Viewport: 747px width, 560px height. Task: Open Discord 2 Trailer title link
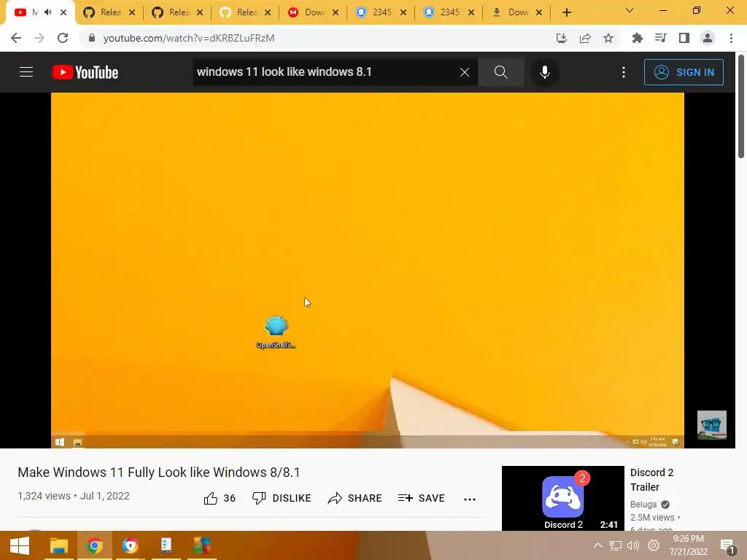[x=651, y=480]
